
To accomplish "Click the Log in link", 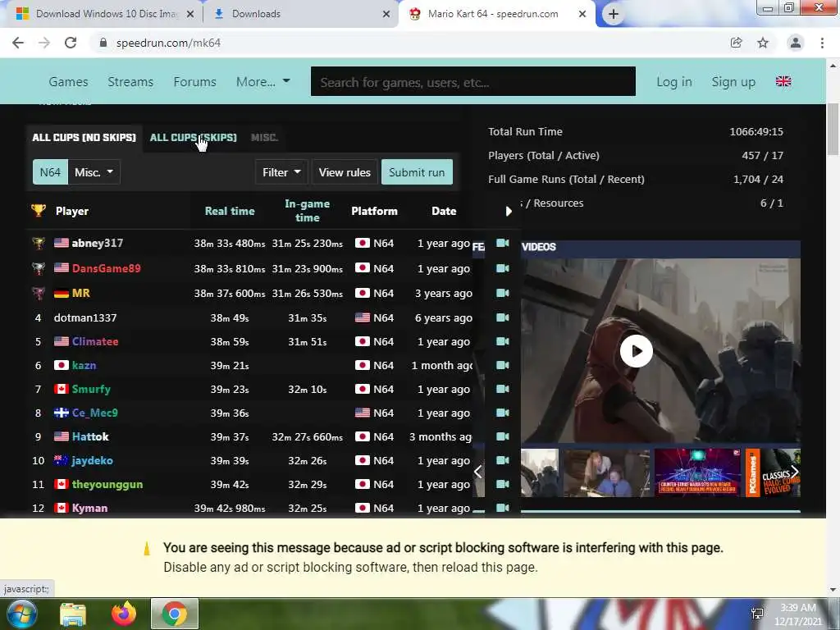I will [674, 82].
